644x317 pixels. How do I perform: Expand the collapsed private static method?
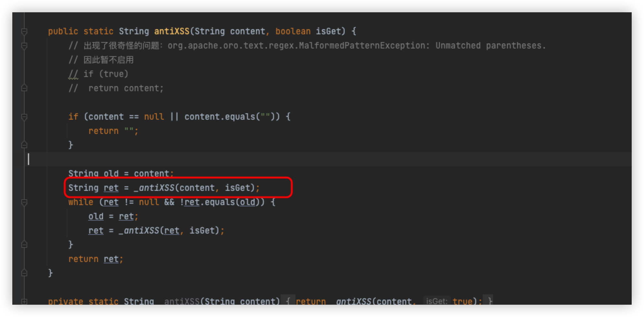pos(24,301)
